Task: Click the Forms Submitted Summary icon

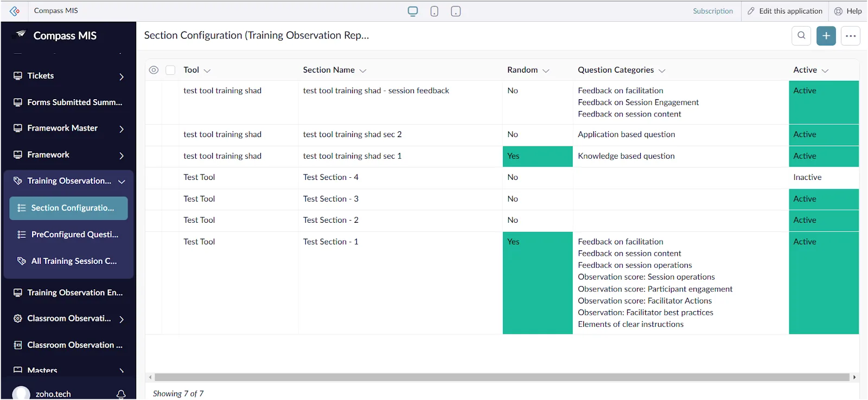Action: coord(18,102)
